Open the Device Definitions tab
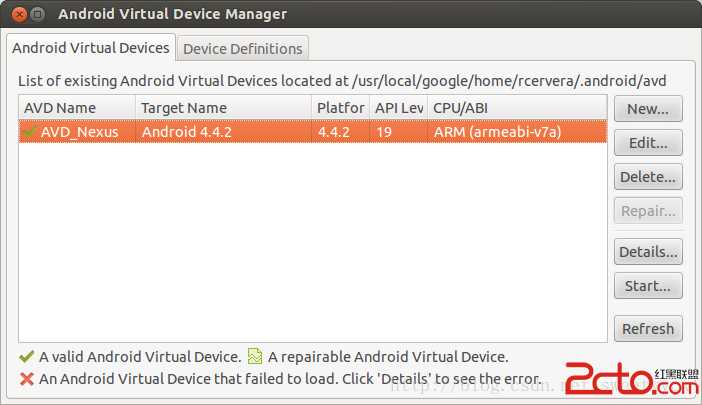The width and height of the screenshot is (702, 405). point(242,48)
